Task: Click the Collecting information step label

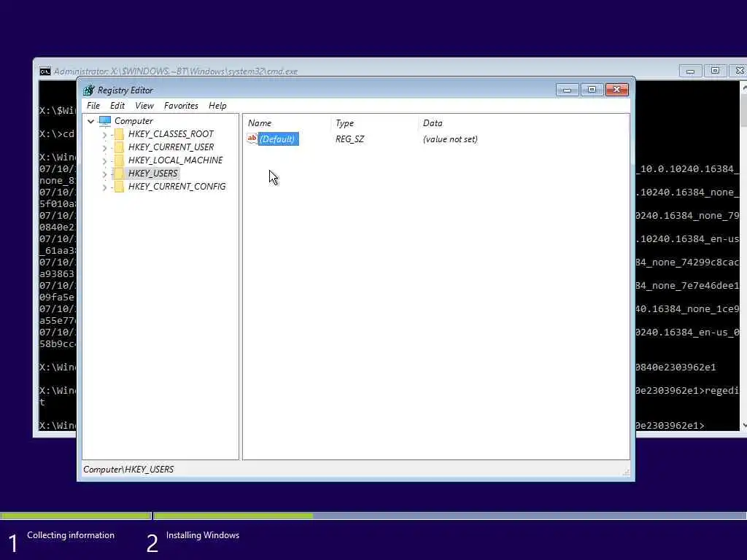Action: click(x=71, y=535)
